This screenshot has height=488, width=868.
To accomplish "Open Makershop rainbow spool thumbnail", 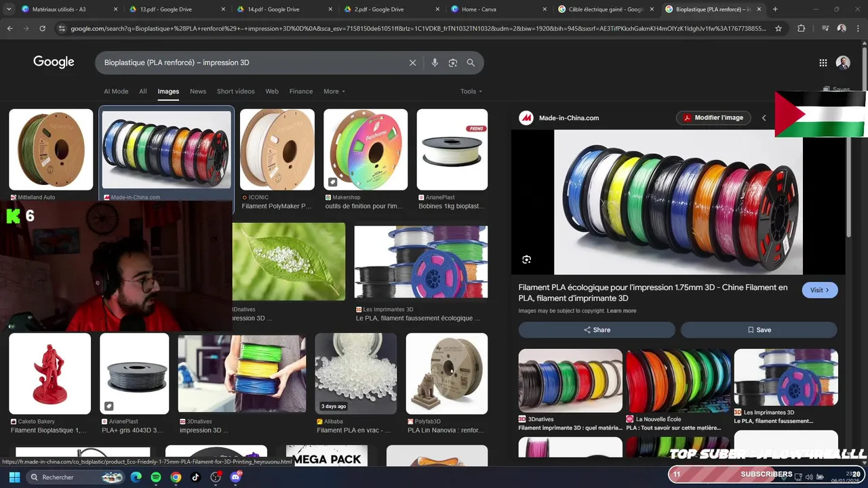I will point(366,150).
